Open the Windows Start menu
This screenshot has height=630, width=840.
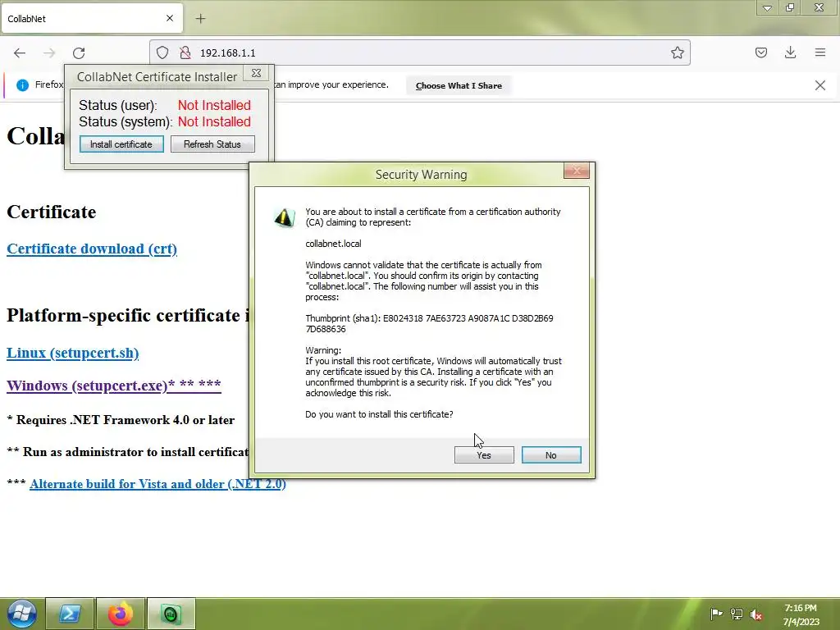(21, 614)
